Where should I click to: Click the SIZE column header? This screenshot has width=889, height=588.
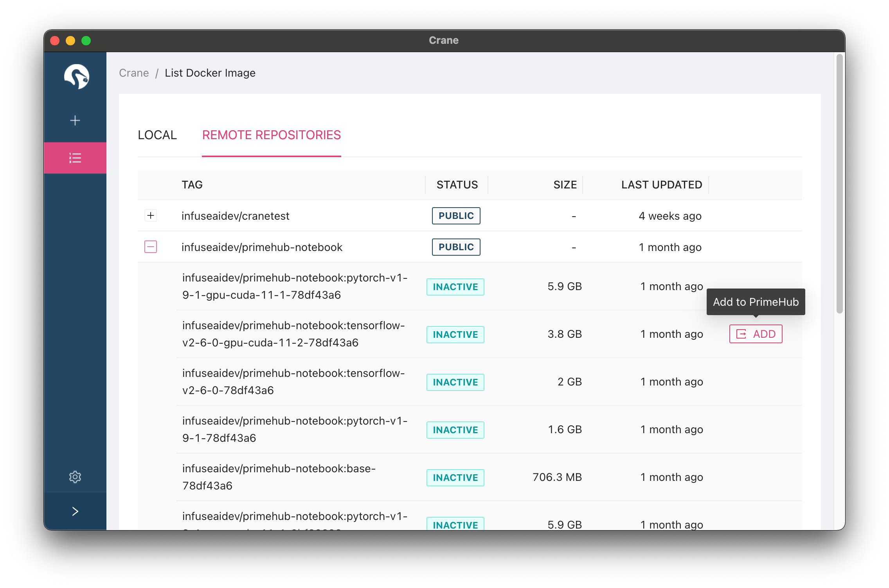click(565, 185)
